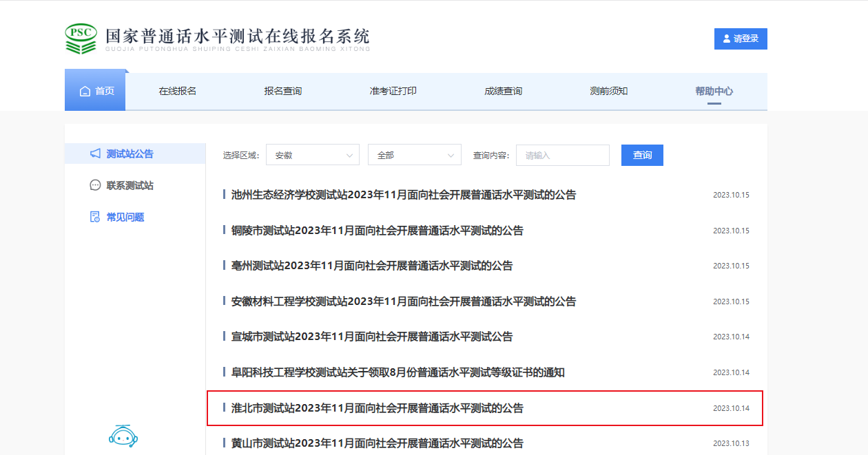This screenshot has width=868, height=455.
Task: Open 铜陵市测试站 announcement link
Action: [x=377, y=231]
